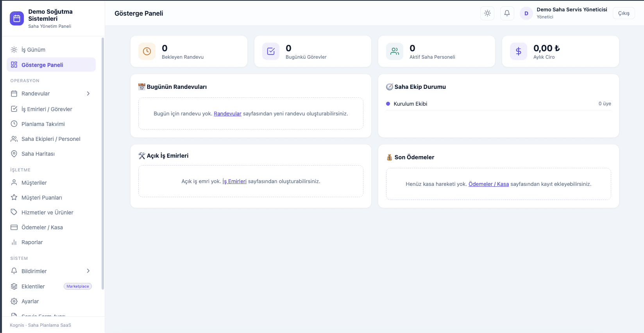Click the dollar icon on Aylık Ciro card
Image resolution: width=644 pixels, height=333 pixels.
click(x=519, y=51)
